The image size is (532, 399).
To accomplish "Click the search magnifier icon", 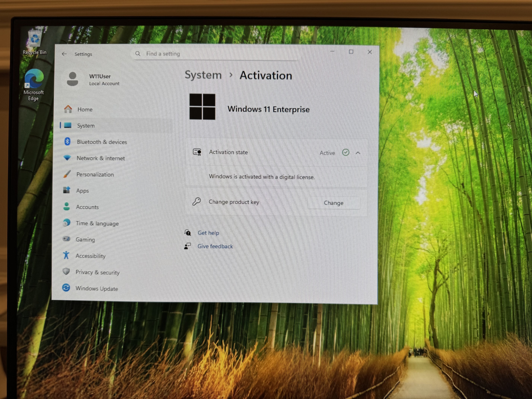I will click(138, 54).
